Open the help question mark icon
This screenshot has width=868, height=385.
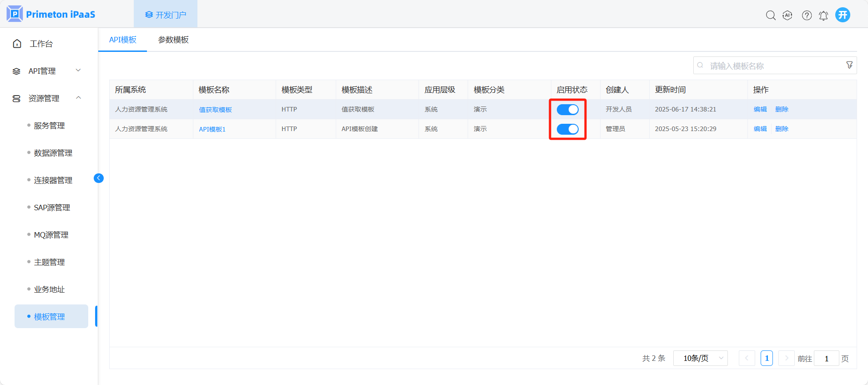coord(807,15)
